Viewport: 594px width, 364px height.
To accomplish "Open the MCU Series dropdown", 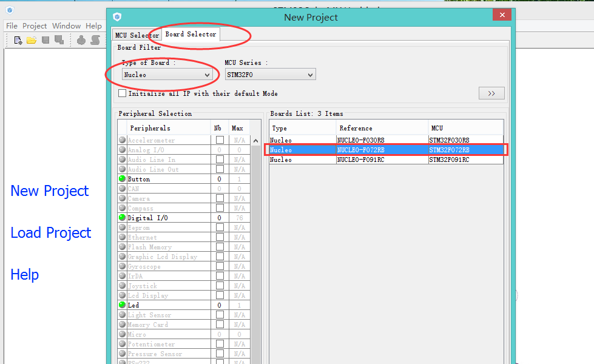I will (x=270, y=75).
